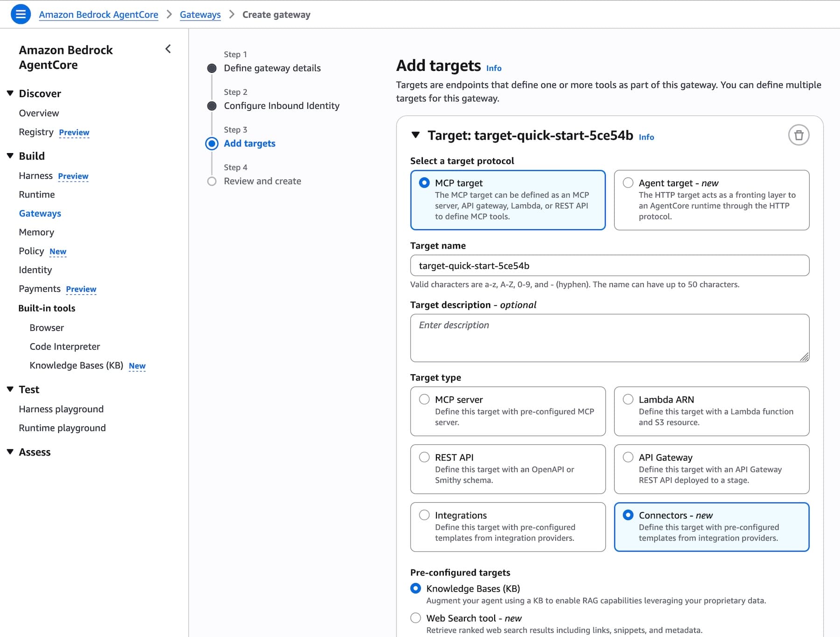Open Identity in sidebar
This screenshot has width=840, height=637.
35,270
